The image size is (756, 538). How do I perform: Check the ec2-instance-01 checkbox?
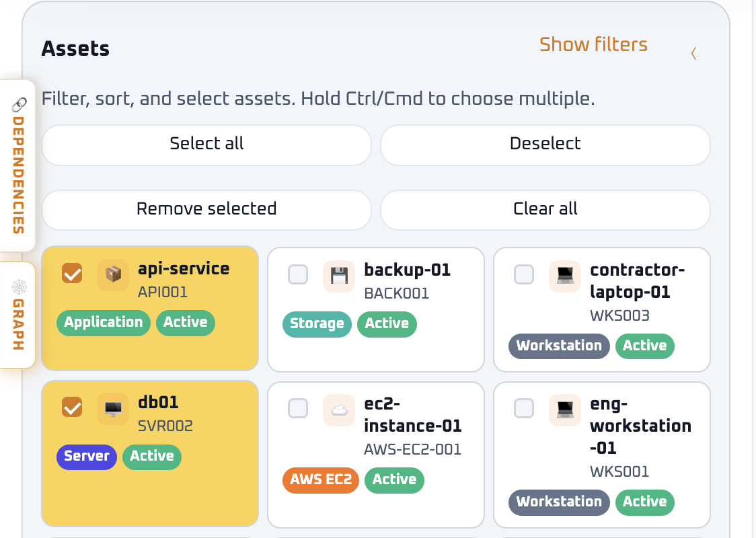click(298, 408)
